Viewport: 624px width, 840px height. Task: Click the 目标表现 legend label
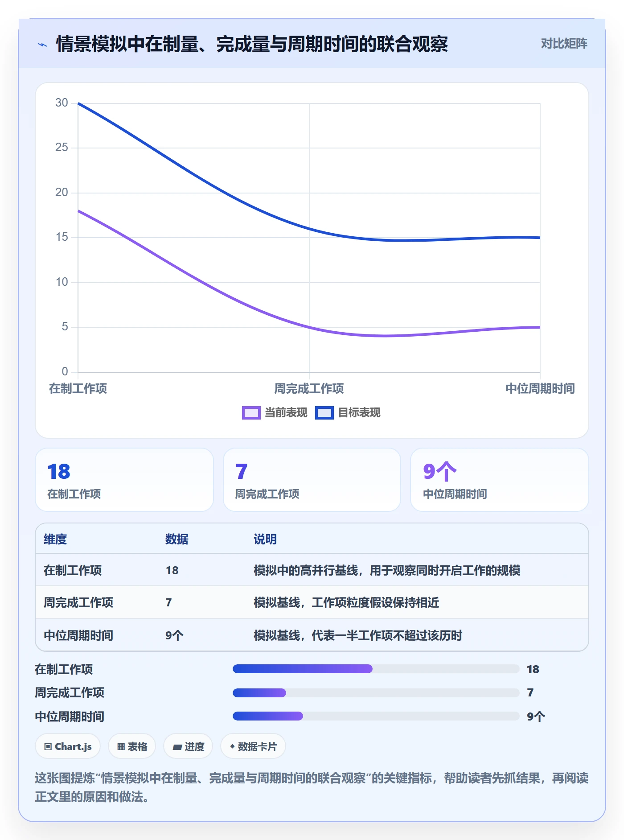coord(359,413)
